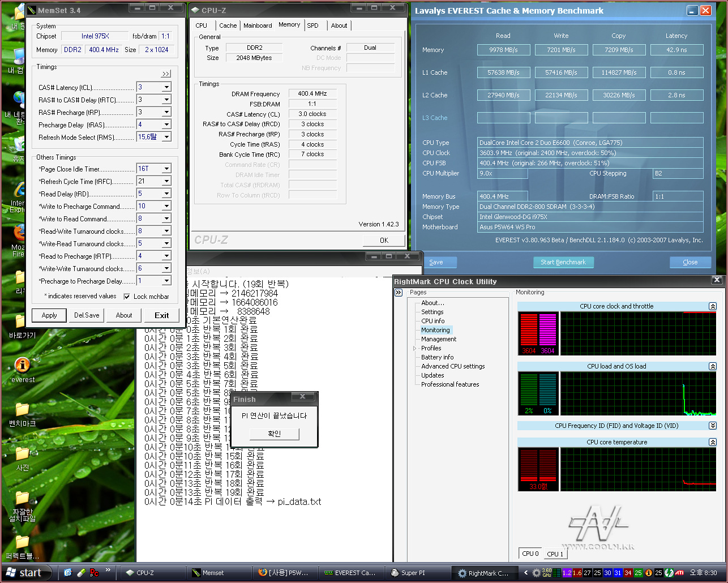This screenshot has height=583, width=728.
Task: Click the red PC quick launch icon
Action: pyautogui.click(x=94, y=572)
